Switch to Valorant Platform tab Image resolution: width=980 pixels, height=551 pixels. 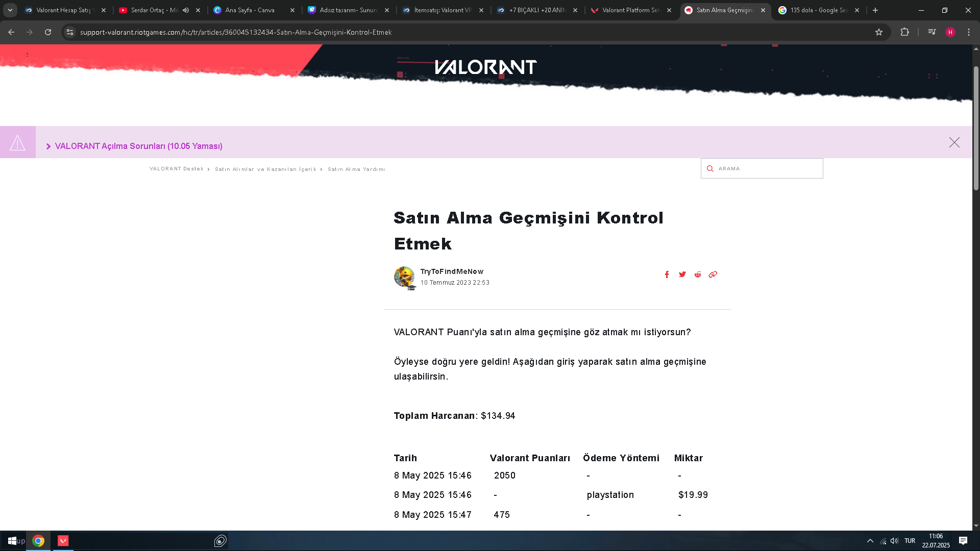[x=630, y=10]
